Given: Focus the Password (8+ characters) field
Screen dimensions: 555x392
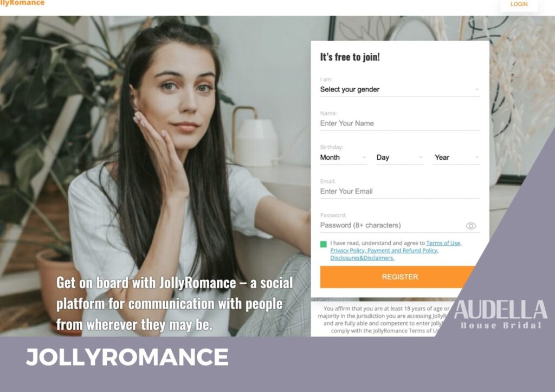Looking at the screenshot, I should [392, 226].
